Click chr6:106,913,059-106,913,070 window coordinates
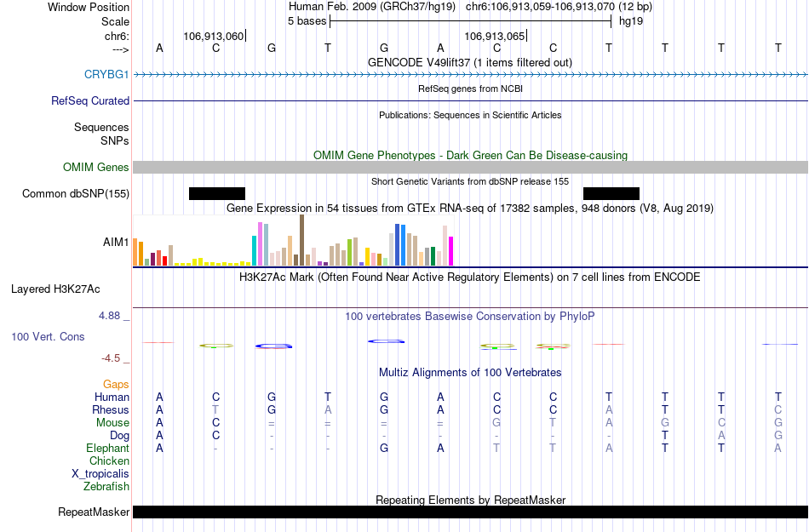This screenshot has width=809, height=532. (x=540, y=7)
